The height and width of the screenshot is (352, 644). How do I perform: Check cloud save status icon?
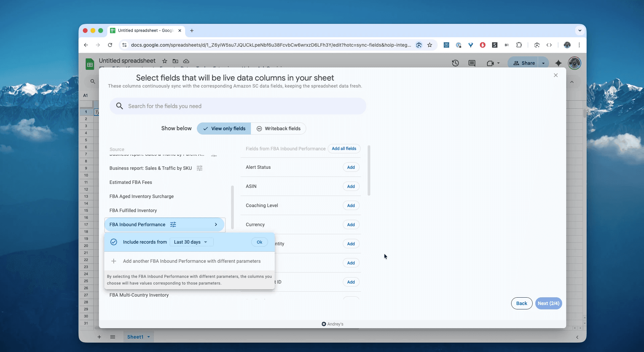186,61
